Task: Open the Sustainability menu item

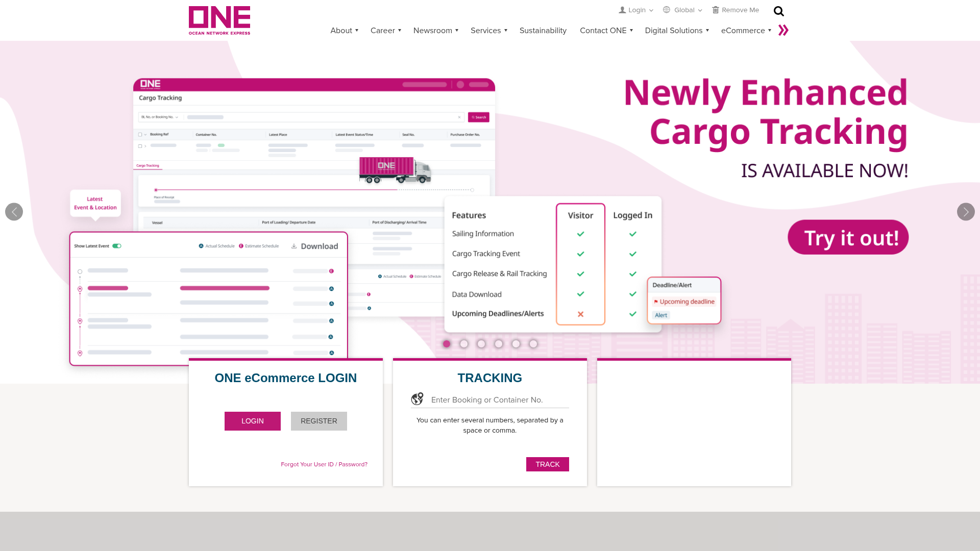Action: tap(543, 31)
